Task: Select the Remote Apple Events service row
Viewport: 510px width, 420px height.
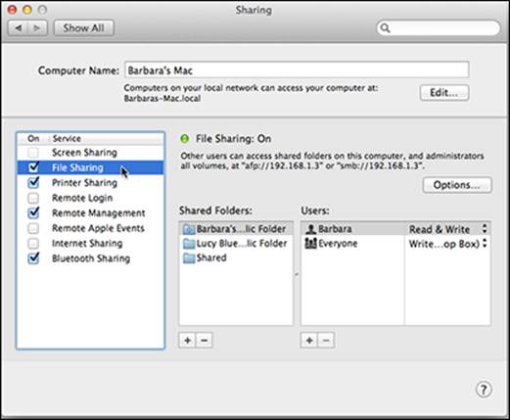Action: click(90, 228)
